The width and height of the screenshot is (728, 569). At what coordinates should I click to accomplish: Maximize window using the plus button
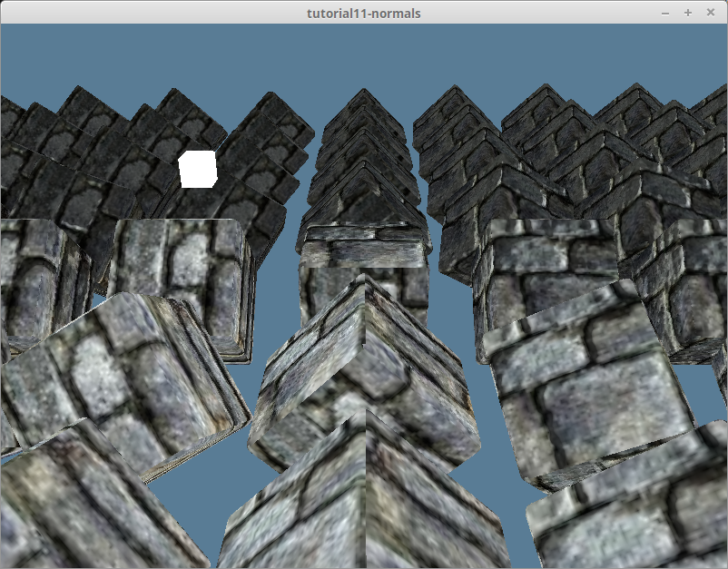click(688, 13)
